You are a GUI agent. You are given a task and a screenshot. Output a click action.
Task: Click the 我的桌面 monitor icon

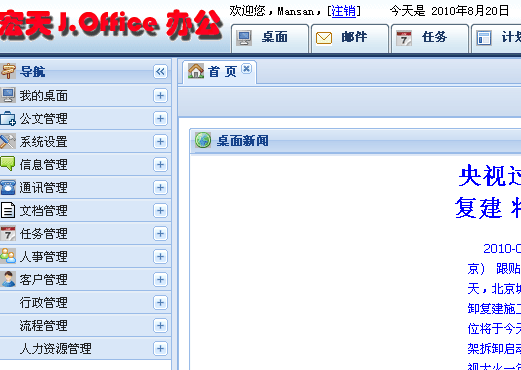coord(8,95)
